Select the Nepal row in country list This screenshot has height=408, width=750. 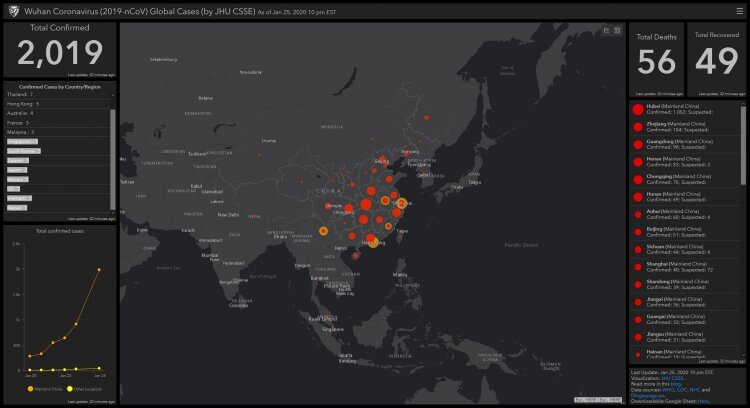point(57,208)
